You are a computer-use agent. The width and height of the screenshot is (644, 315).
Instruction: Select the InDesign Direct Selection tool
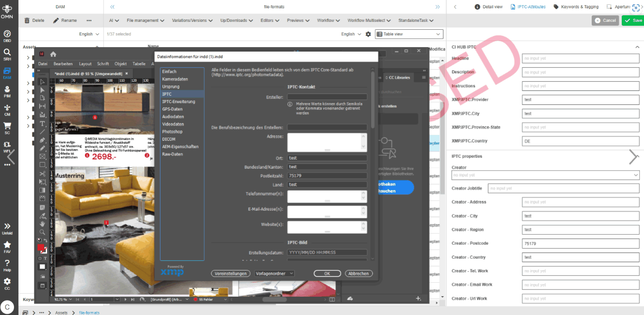[x=42, y=90]
